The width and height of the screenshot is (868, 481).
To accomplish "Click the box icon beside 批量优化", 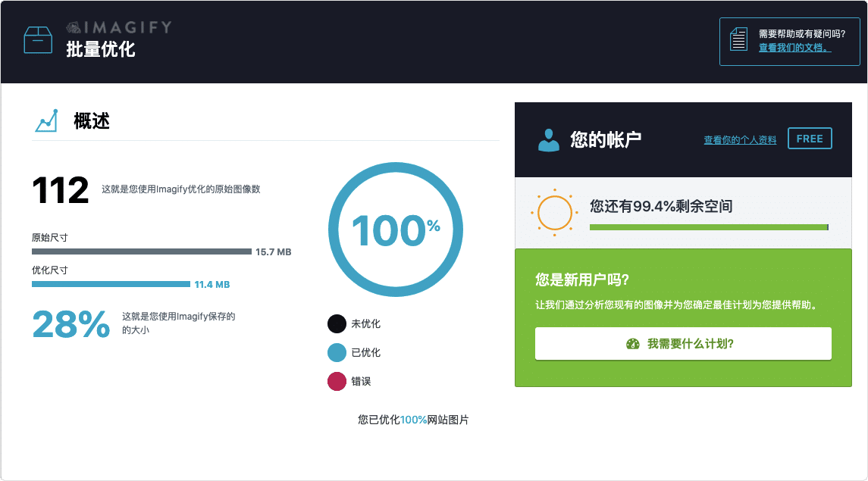I will (38, 40).
